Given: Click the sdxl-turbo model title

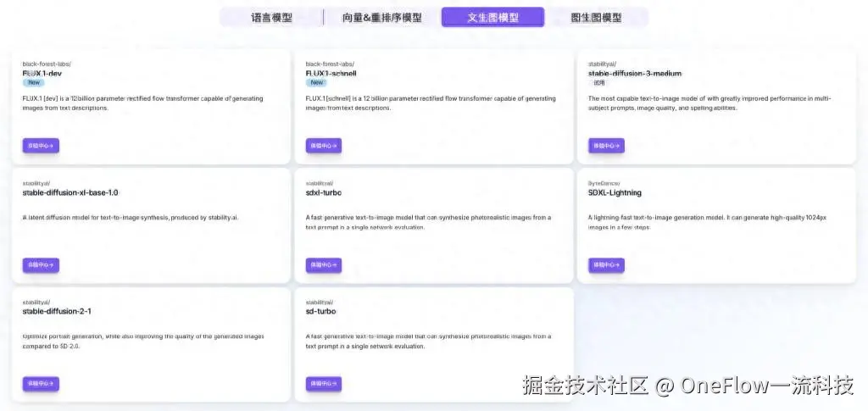Looking at the screenshot, I should pos(324,192).
